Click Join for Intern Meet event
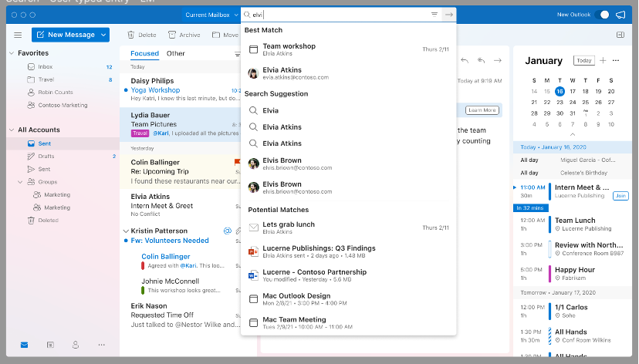The image size is (639, 364). coord(620,195)
